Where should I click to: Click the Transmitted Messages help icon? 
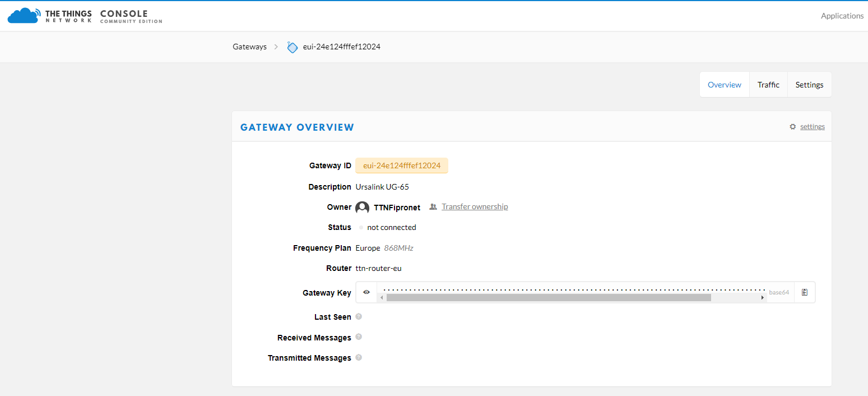coord(359,357)
